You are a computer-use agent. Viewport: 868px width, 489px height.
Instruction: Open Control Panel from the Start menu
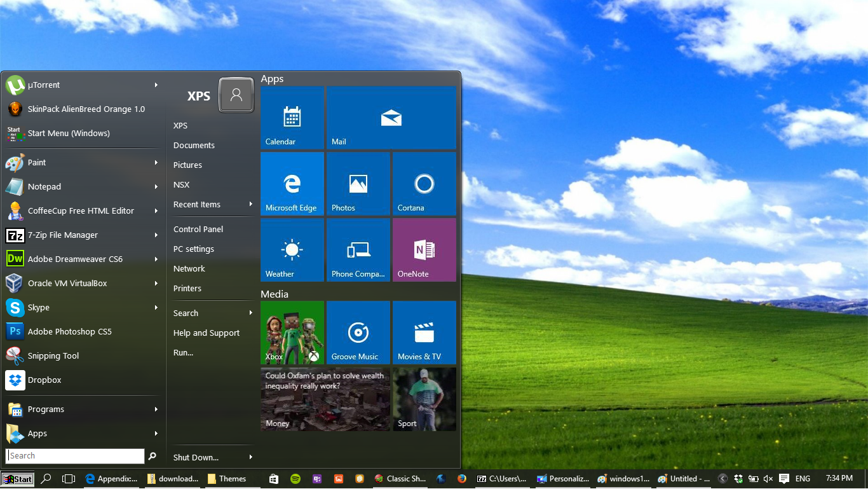(197, 229)
